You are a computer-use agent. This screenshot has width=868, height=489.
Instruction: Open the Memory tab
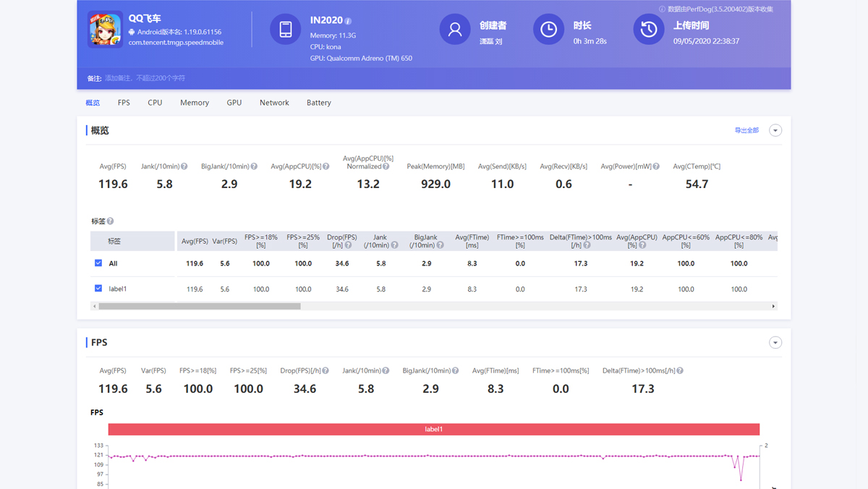tap(195, 103)
